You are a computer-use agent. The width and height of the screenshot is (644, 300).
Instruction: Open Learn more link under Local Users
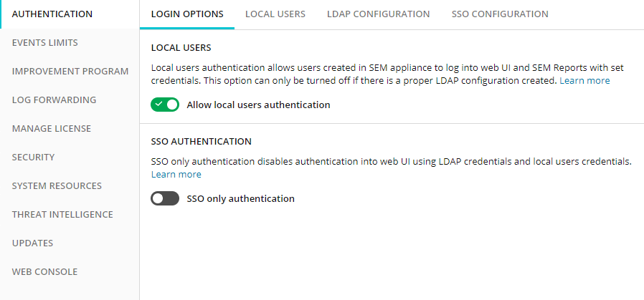(584, 81)
